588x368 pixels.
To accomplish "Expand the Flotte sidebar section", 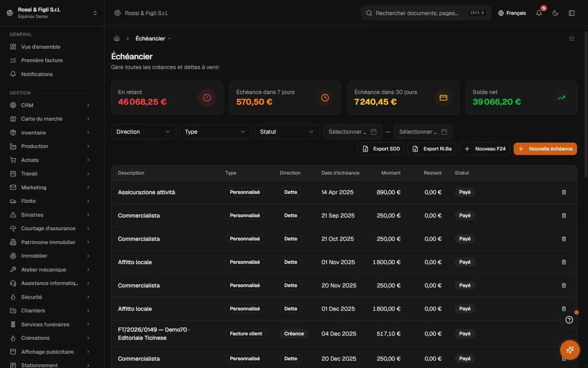I will 50,201.
